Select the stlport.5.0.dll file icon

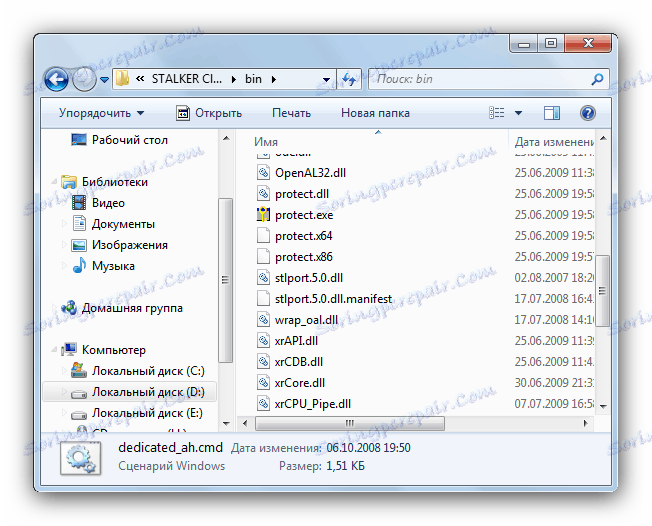[x=263, y=278]
